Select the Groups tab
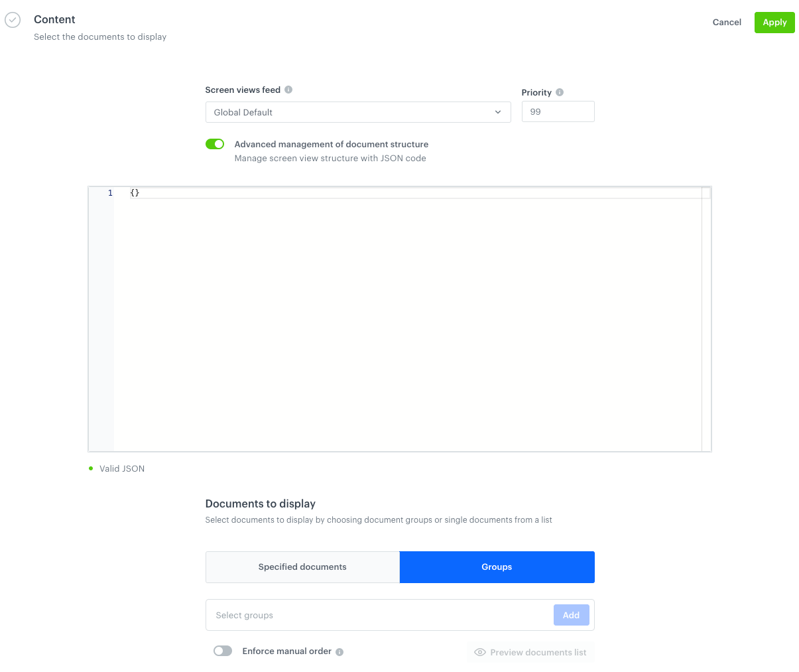This screenshot has height=672, width=799. point(497,567)
